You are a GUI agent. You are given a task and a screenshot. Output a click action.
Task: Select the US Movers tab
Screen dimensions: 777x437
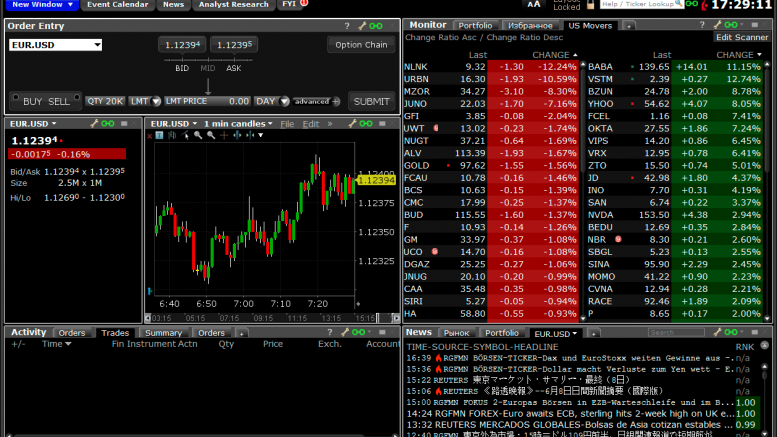pyautogui.click(x=590, y=25)
